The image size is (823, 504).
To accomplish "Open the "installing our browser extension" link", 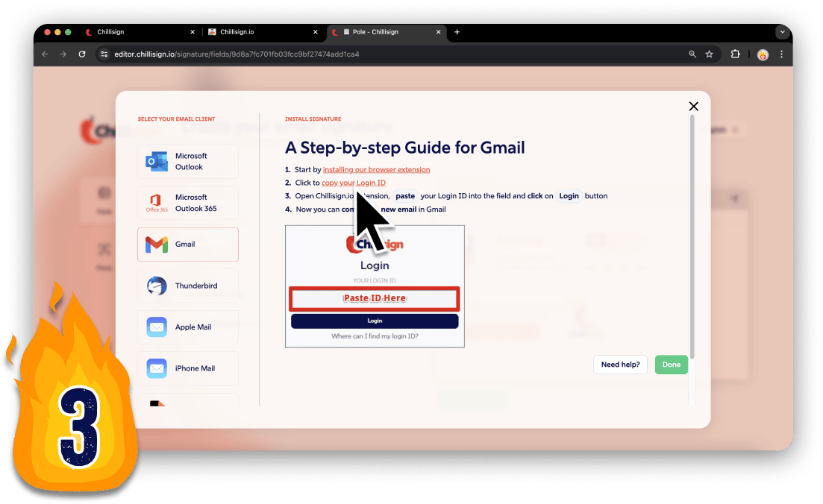I will click(376, 170).
